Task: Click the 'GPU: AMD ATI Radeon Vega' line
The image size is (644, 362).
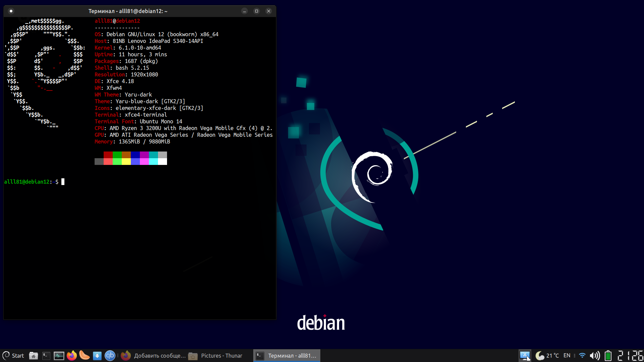Action: coord(183,135)
